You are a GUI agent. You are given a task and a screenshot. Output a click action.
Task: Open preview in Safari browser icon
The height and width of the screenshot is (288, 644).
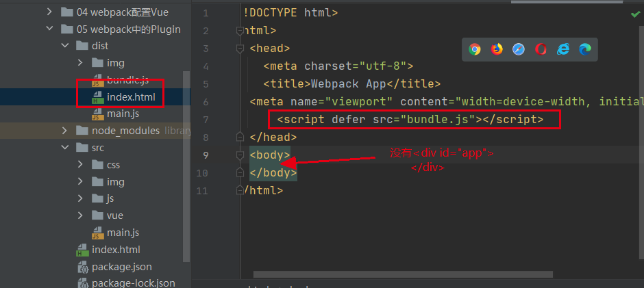pos(519,50)
